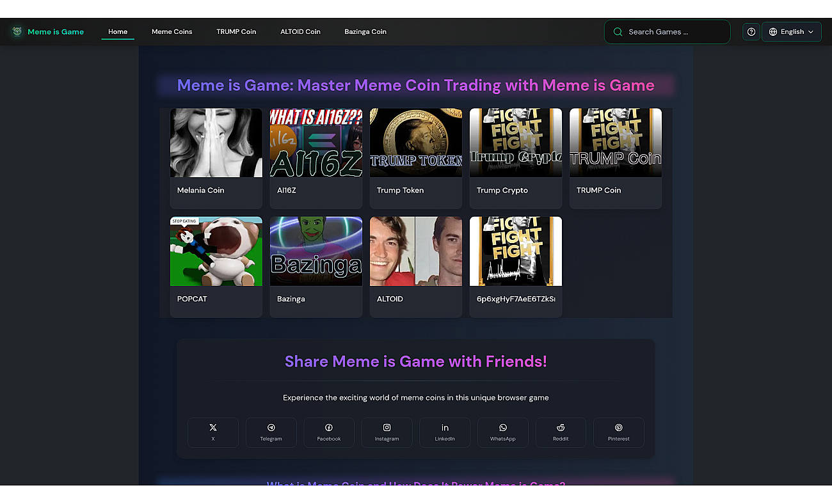Click the Meme is Game logo icon
The width and height of the screenshot is (832, 504).
click(x=17, y=31)
